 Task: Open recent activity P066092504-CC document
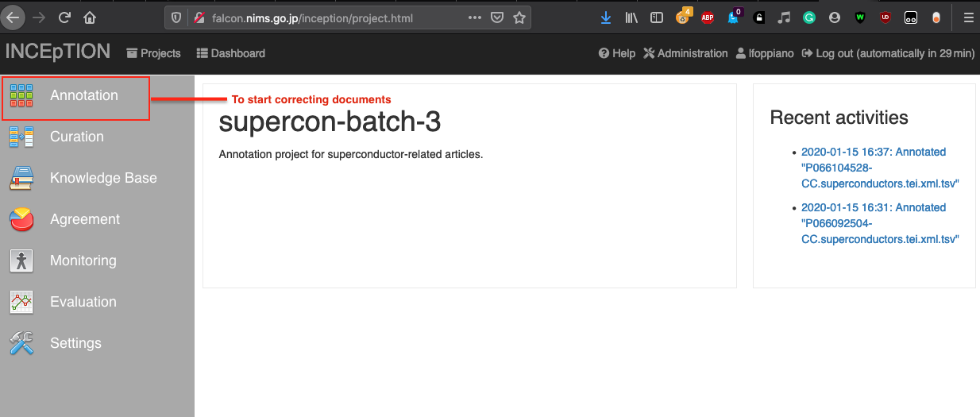click(881, 223)
